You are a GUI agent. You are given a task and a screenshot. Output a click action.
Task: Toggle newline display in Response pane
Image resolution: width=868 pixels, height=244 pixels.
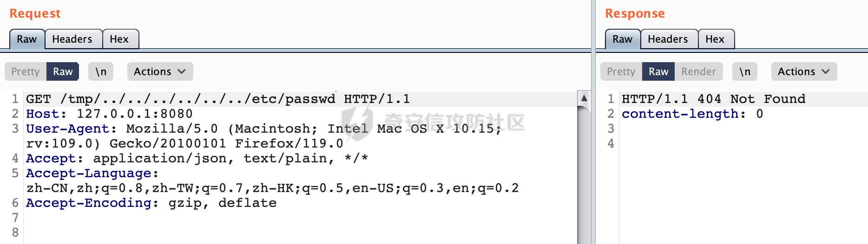pyautogui.click(x=745, y=71)
